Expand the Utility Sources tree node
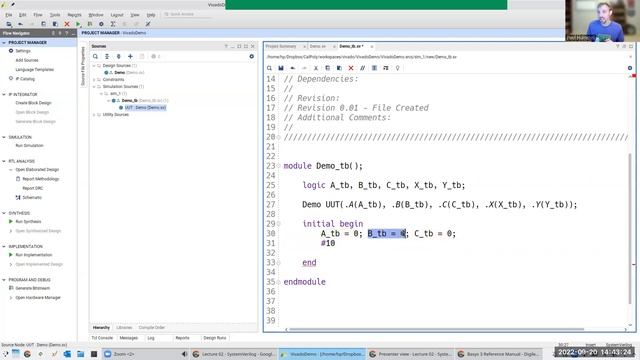The image size is (640, 360). point(94,115)
